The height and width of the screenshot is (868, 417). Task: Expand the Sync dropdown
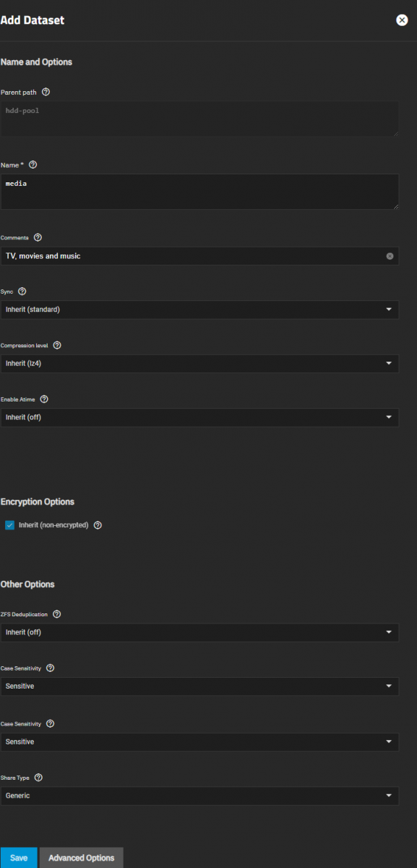point(199,310)
